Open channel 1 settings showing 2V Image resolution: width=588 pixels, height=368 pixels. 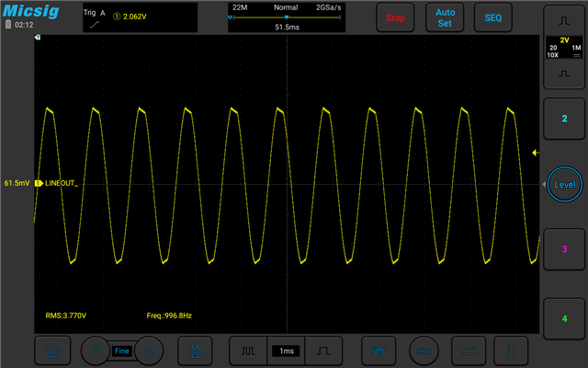point(564,47)
